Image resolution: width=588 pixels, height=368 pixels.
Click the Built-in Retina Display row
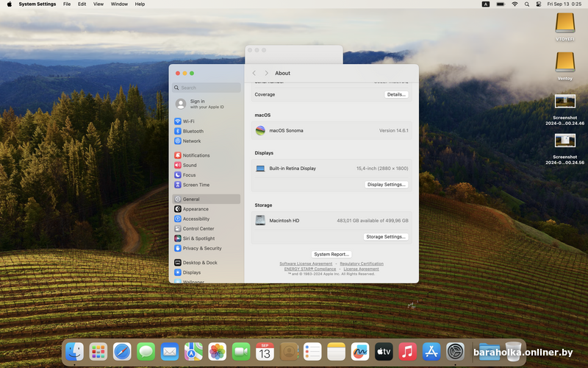(331, 169)
